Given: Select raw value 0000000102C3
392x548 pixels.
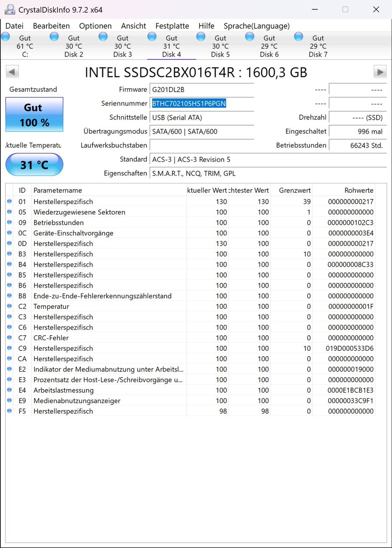Looking at the screenshot, I should coord(350,222).
